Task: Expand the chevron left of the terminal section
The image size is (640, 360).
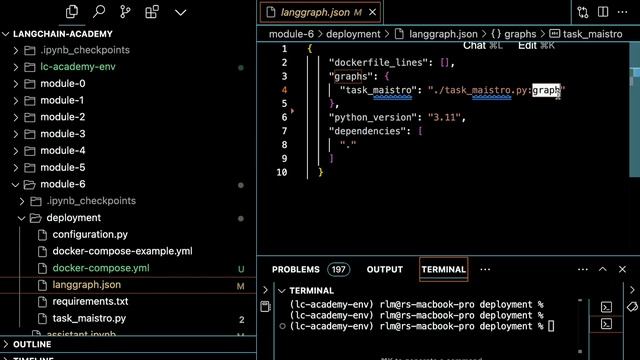Action: click(x=265, y=290)
